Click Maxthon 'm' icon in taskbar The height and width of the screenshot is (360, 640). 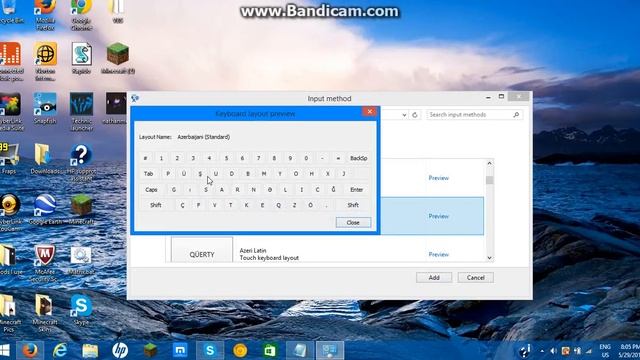pos(180,350)
